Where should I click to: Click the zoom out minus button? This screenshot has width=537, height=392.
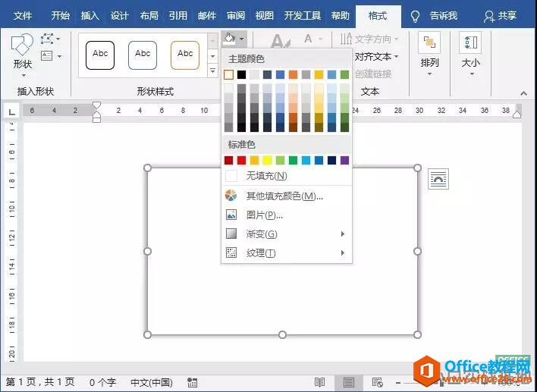coord(398,382)
